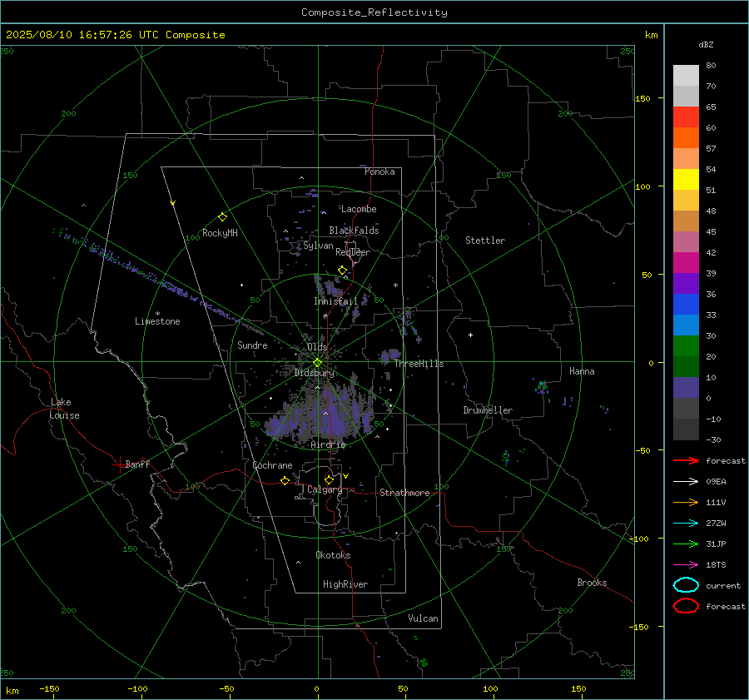Select the orange 111V arrow legend icon
Image resolution: width=749 pixels, height=700 pixels.
pyautogui.click(x=686, y=502)
